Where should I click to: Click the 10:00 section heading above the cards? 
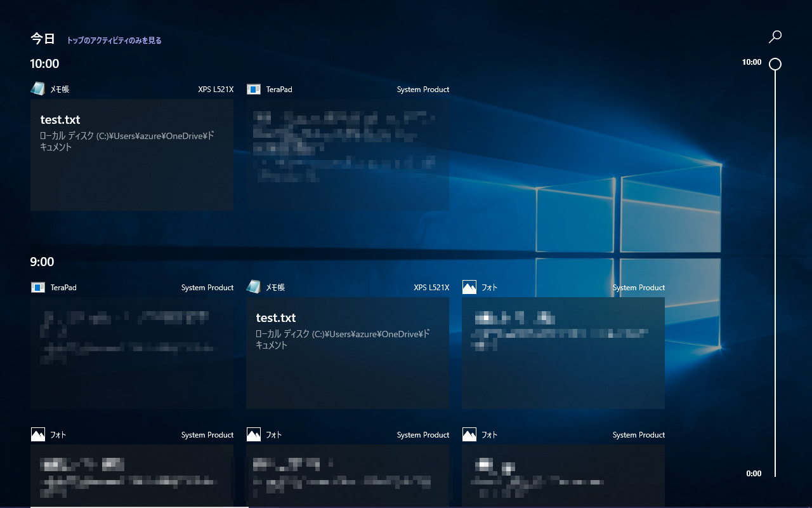tap(44, 63)
